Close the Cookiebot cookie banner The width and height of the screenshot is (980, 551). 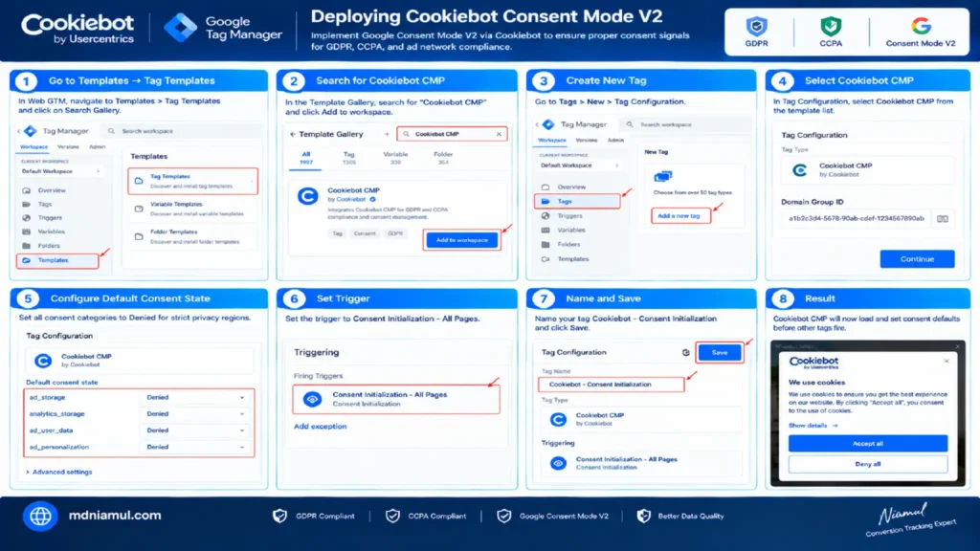click(947, 361)
